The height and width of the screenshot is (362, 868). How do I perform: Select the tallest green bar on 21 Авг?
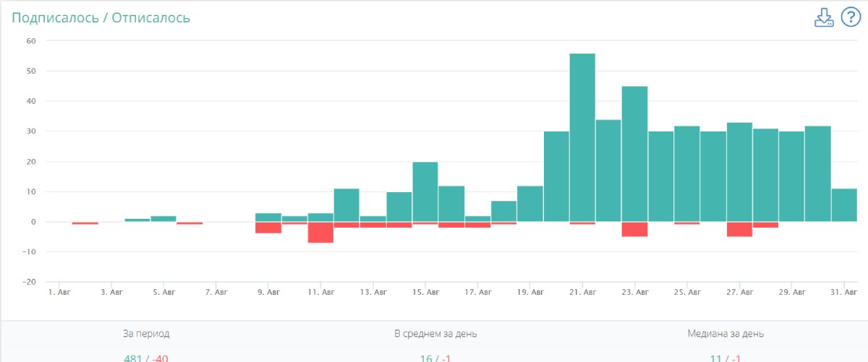coord(582,137)
